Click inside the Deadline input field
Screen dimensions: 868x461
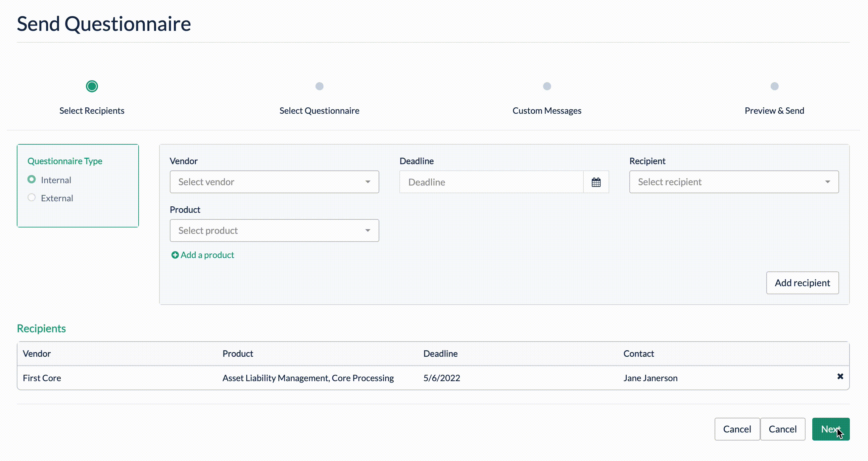tap(489, 182)
